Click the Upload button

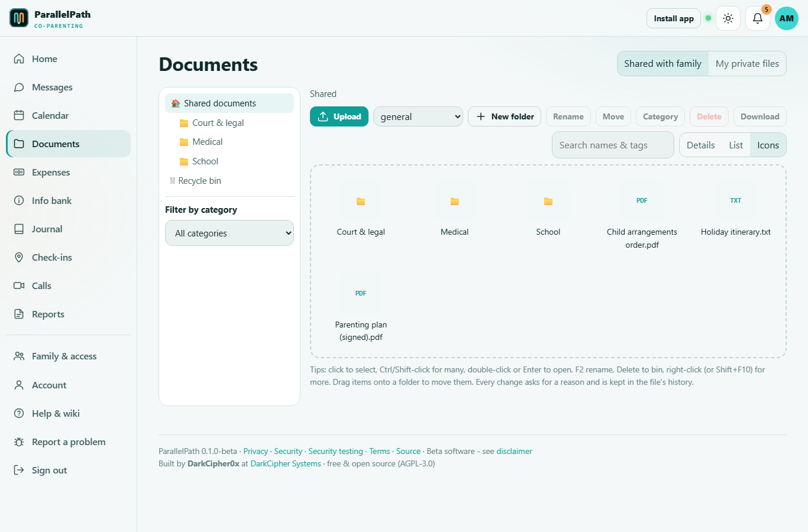point(339,116)
